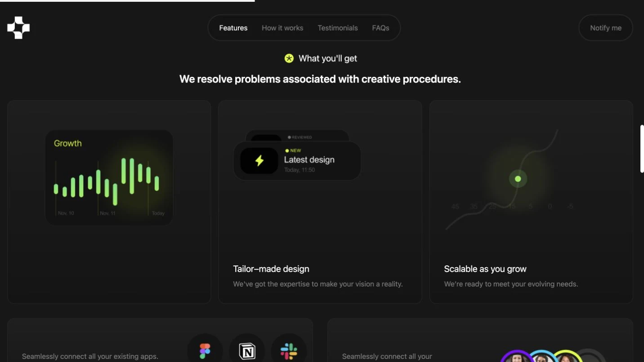
Task: Click the "Today, 11:50" timestamp
Action: pos(300,170)
